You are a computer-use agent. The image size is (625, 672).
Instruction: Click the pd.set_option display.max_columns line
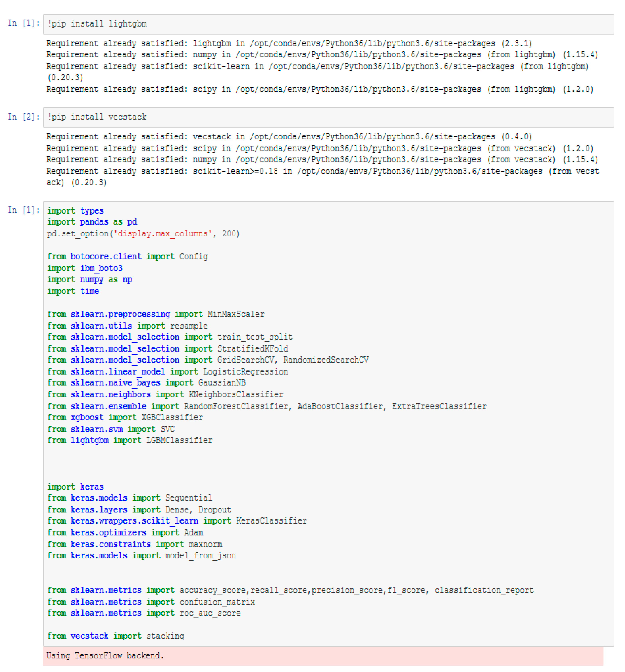(143, 234)
